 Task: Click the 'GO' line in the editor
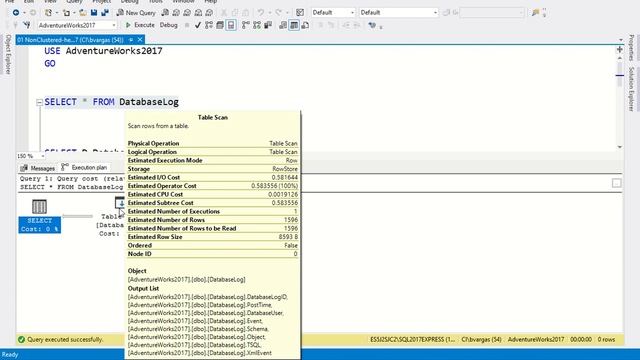point(50,64)
